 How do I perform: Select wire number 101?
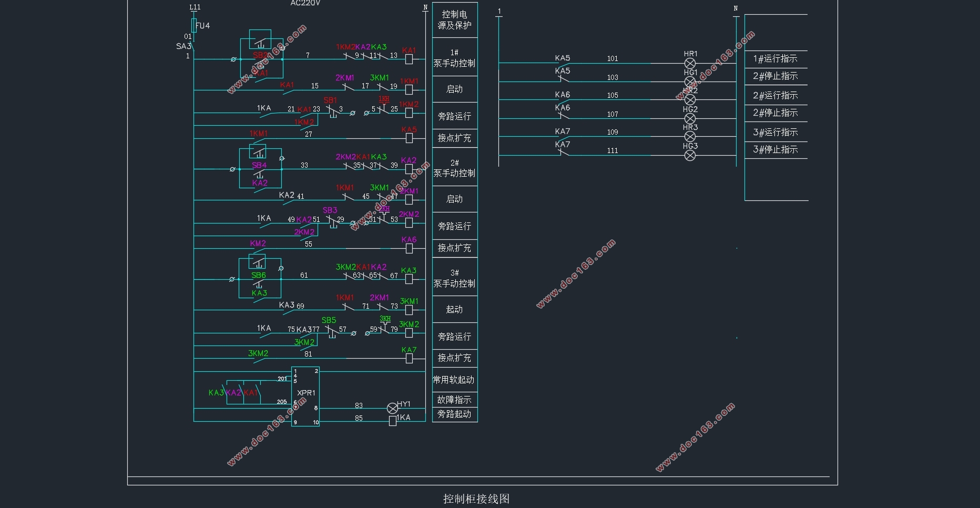pyautogui.click(x=612, y=59)
